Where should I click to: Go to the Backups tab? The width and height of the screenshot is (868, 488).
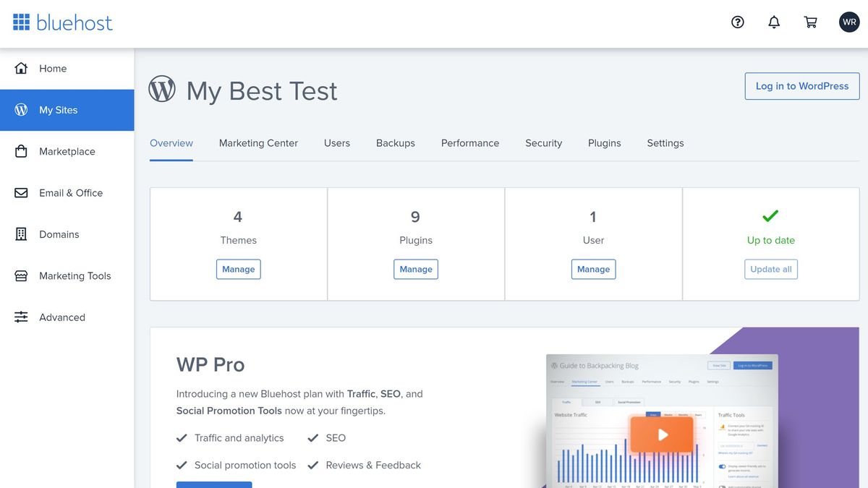[x=396, y=143]
